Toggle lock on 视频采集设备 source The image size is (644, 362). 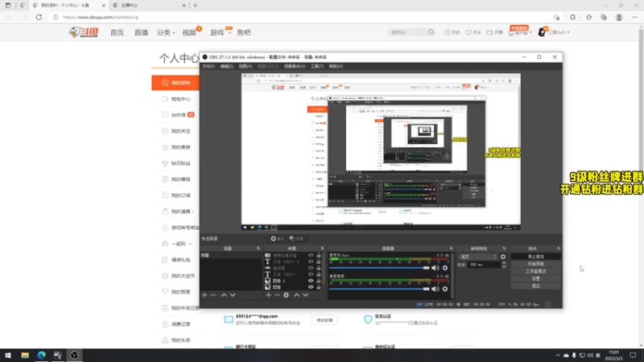click(318, 255)
